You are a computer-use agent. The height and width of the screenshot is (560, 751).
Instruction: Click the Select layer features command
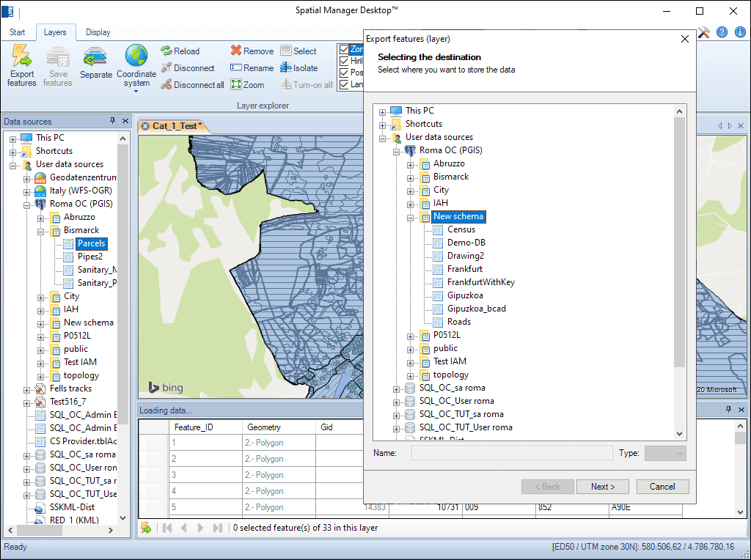pyautogui.click(x=298, y=51)
